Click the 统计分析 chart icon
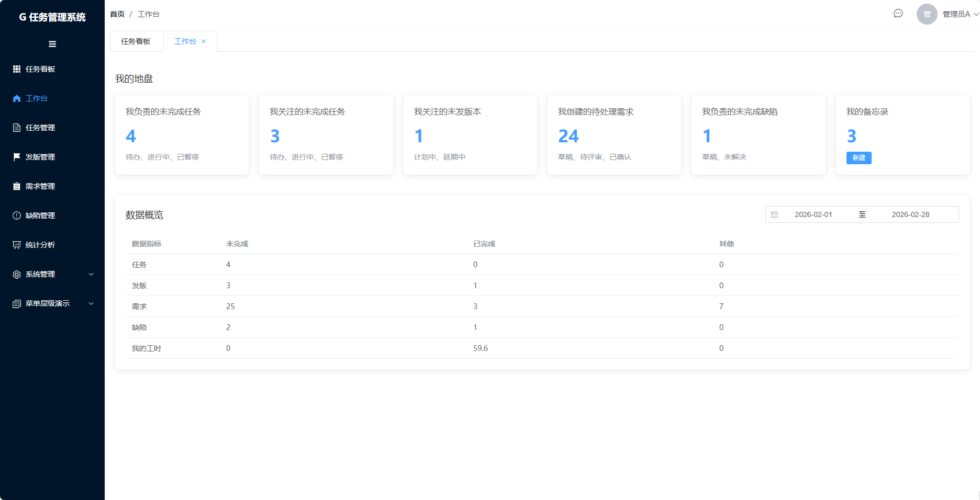 (17, 245)
